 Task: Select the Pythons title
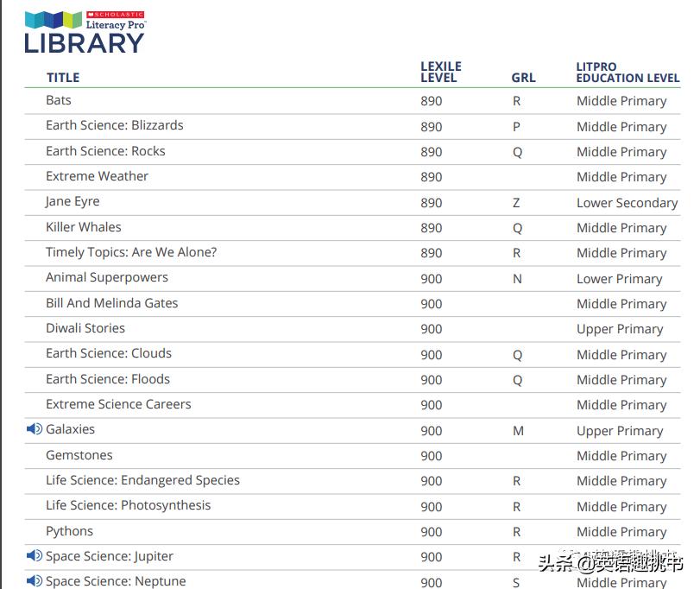pyautogui.click(x=69, y=531)
